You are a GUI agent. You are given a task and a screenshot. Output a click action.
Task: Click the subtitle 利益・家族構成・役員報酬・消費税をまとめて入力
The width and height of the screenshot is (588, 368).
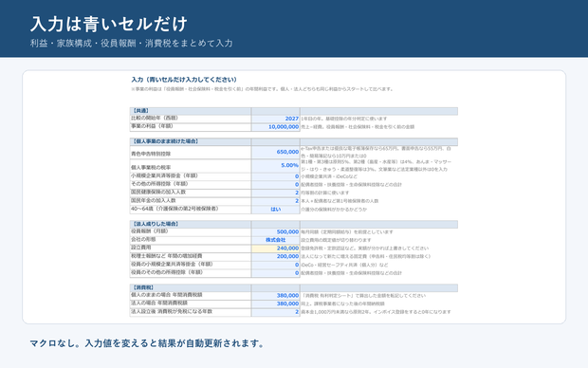tap(132, 44)
